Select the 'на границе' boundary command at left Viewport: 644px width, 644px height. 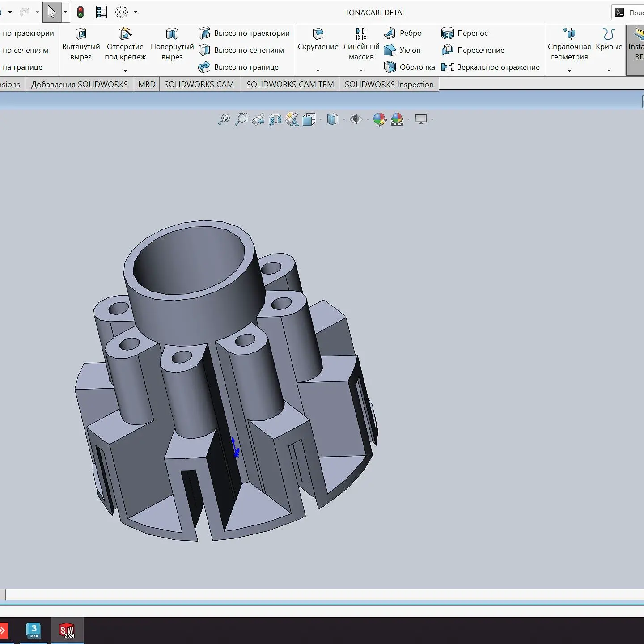pyautogui.click(x=22, y=67)
